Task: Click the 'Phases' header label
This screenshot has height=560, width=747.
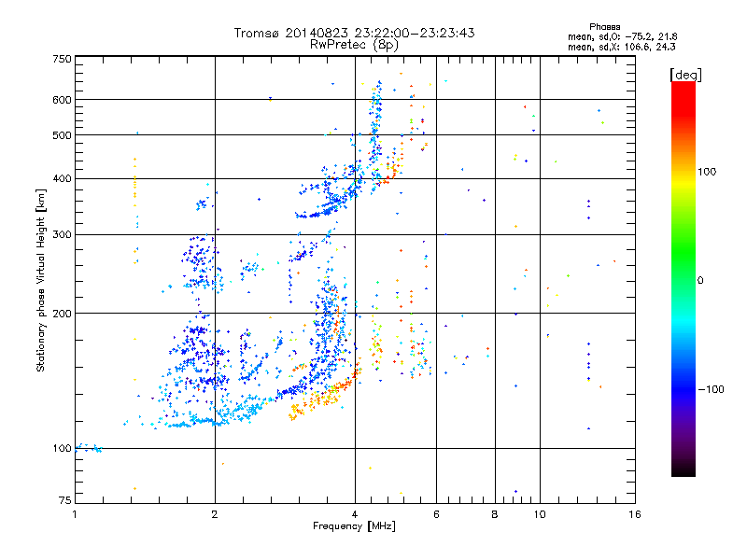Action: point(604,27)
